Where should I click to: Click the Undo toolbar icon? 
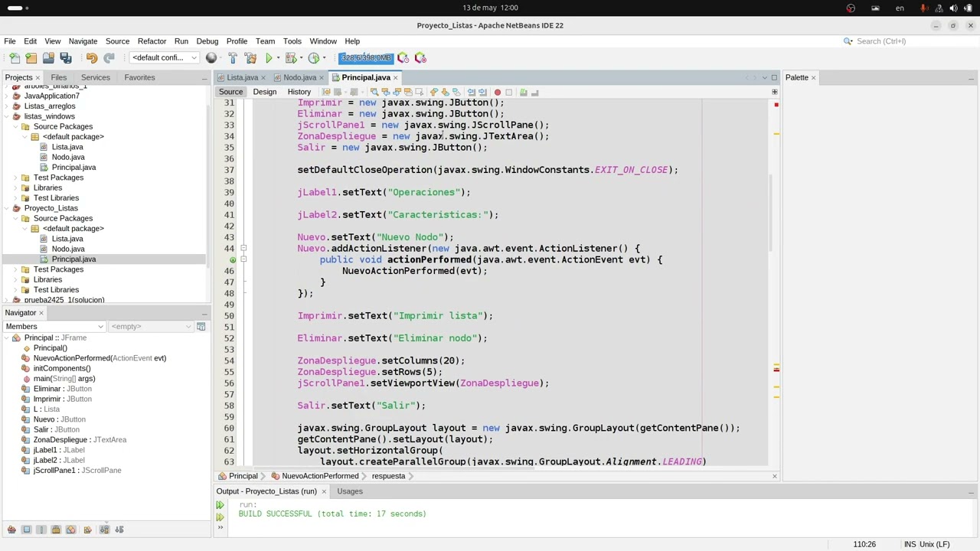click(x=92, y=58)
